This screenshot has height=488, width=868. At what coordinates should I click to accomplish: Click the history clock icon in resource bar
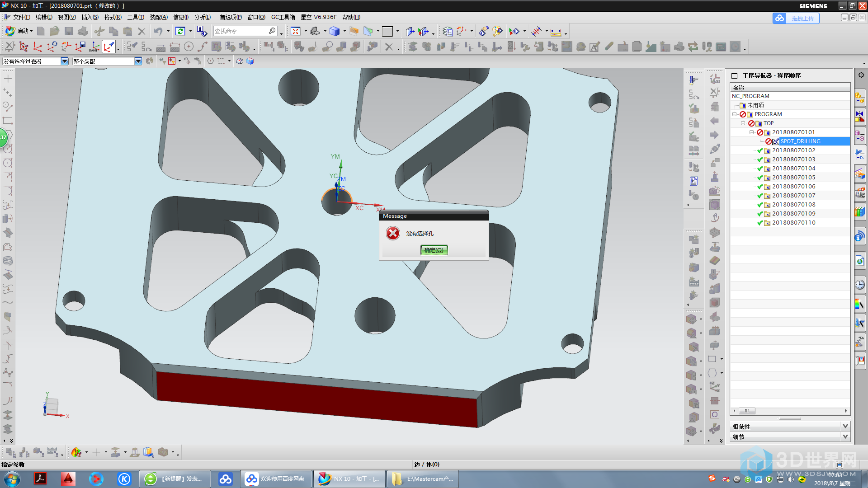tap(860, 285)
